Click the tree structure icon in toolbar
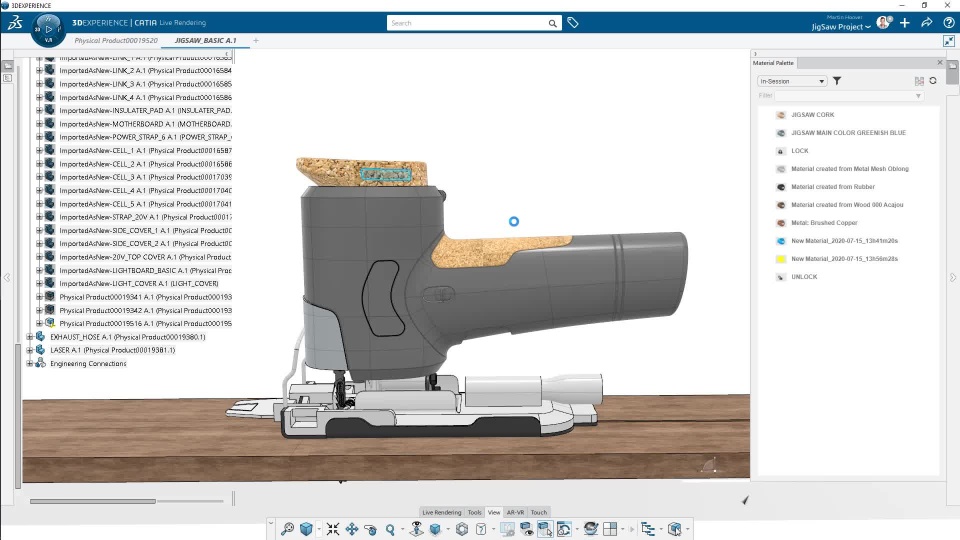The image size is (960, 540). point(648,528)
